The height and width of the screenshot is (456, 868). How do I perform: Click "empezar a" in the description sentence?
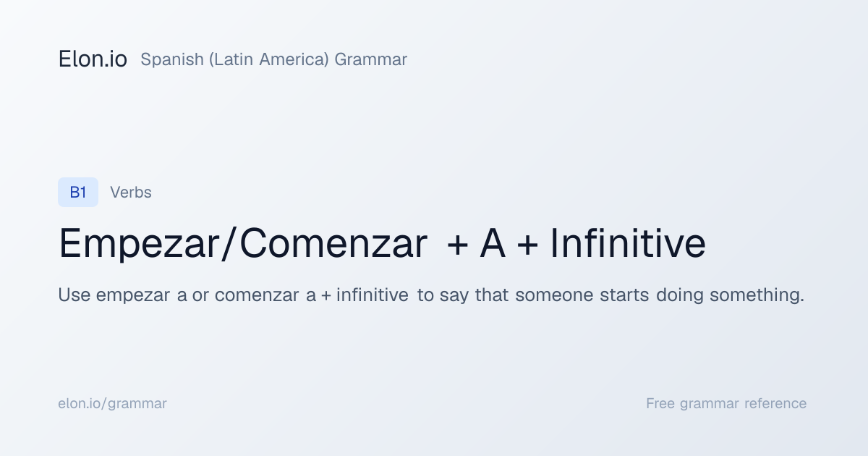point(142,295)
